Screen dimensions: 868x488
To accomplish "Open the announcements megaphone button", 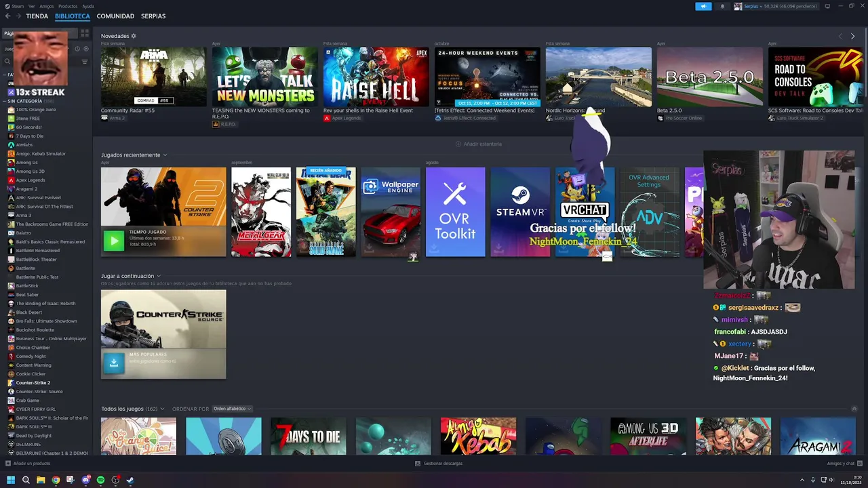I will click(x=703, y=6).
